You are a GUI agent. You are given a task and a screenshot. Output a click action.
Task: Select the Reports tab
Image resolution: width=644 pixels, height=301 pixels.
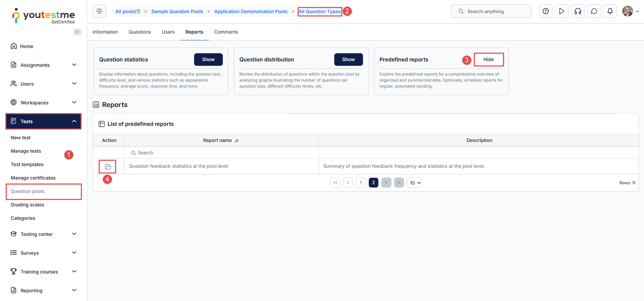194,32
